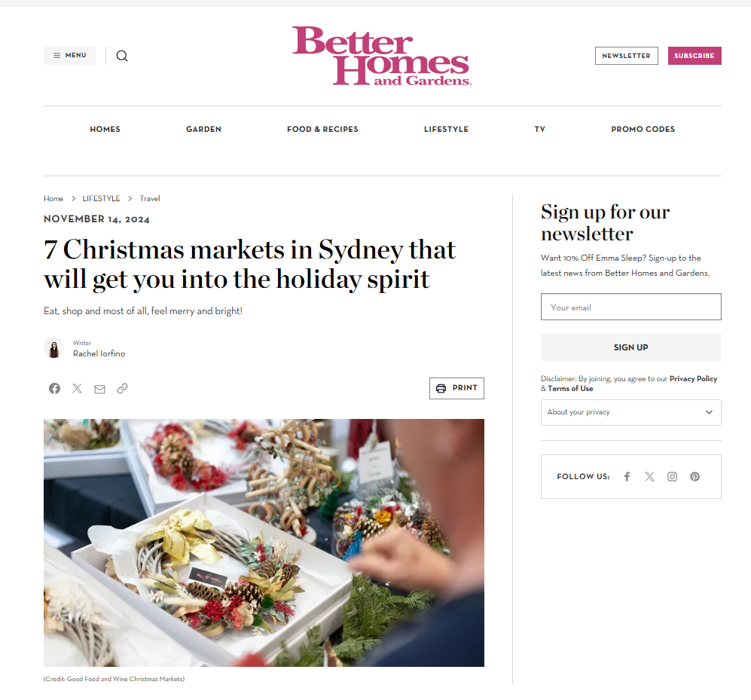The image size is (751, 700).
Task: Follow us on Instagram icon
Action: coord(672,476)
